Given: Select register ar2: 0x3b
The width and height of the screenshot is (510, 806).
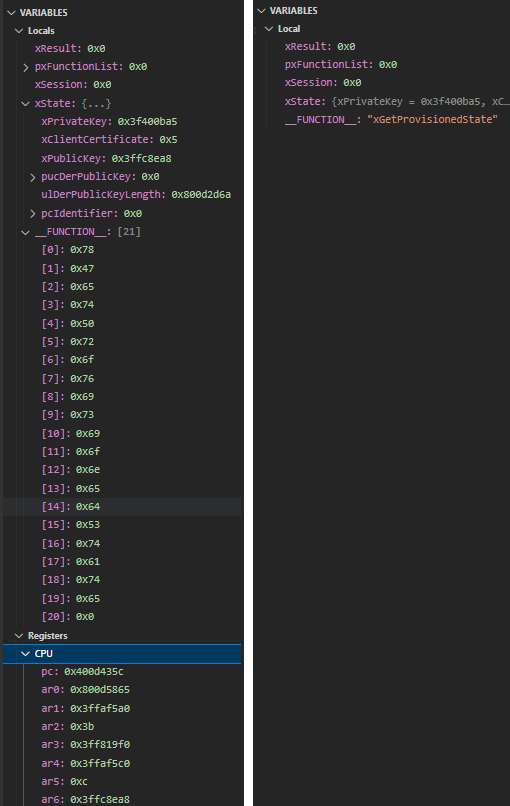Looking at the screenshot, I should [67, 726].
